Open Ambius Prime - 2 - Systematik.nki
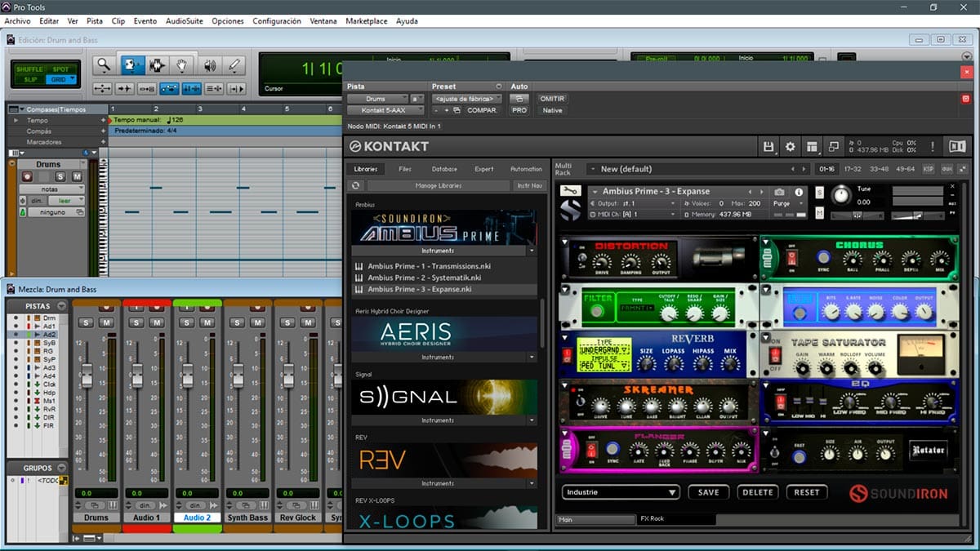Screen dimensions: 980x551 point(424,278)
